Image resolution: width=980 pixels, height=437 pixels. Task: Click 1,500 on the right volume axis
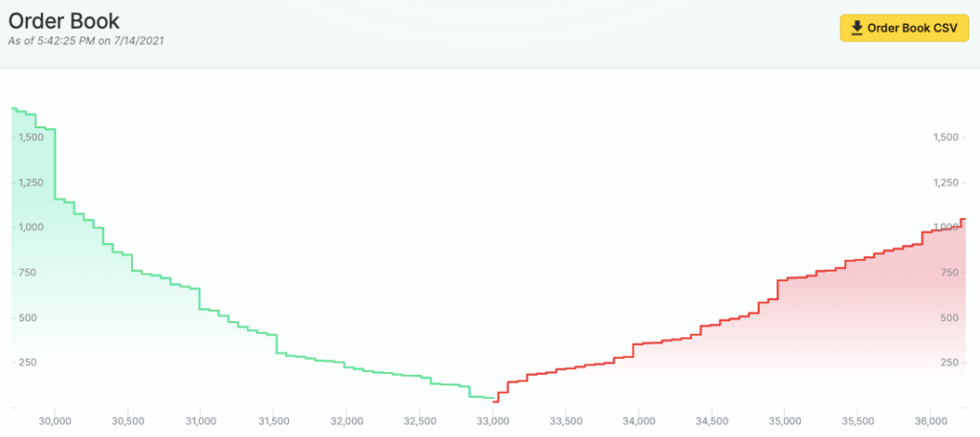(x=946, y=137)
